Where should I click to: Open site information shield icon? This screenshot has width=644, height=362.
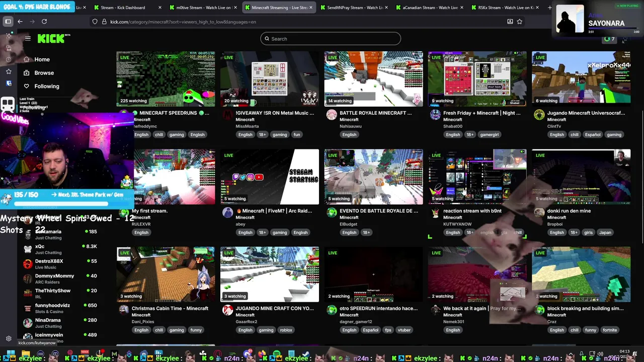(95, 22)
